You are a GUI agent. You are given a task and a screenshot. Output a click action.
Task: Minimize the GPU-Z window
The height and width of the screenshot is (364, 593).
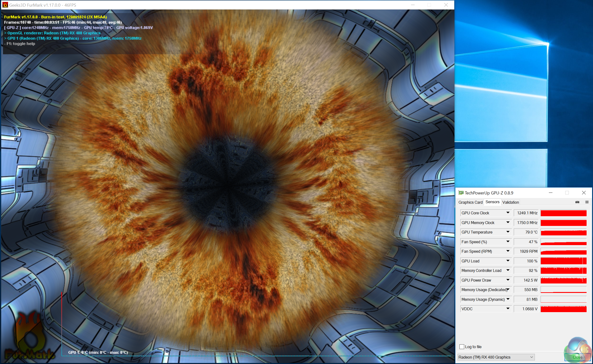[550, 193]
